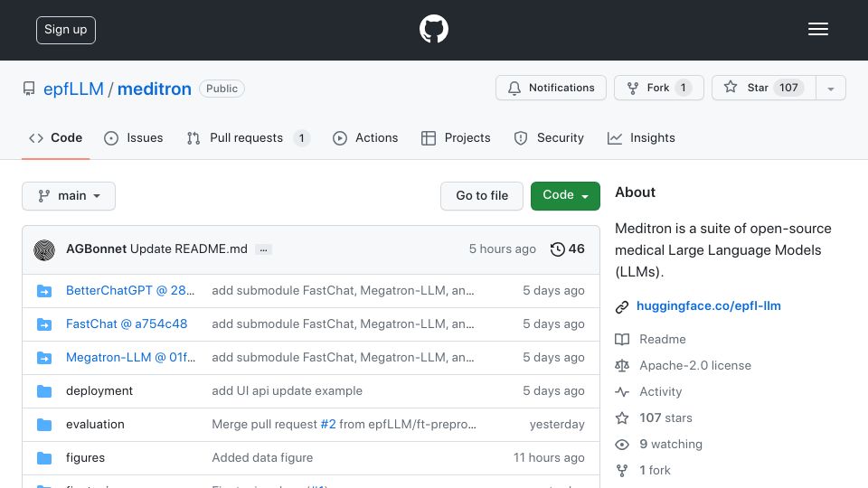
Task: Open the main branch selector dropdown
Action: point(69,196)
